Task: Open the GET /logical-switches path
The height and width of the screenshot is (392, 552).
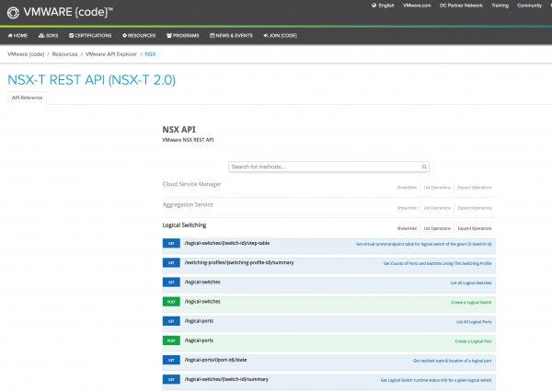Action: 202,282
